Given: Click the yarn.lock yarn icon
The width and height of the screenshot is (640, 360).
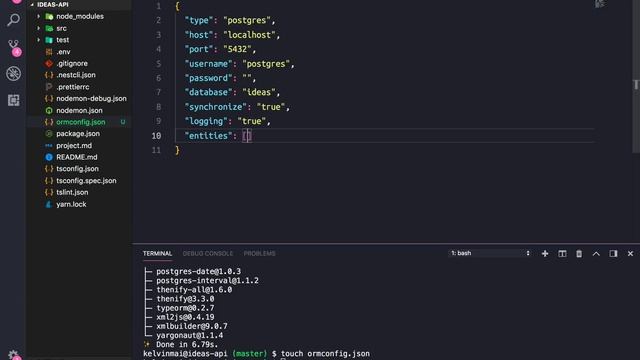Looking at the screenshot, I should pyautogui.click(x=49, y=204).
